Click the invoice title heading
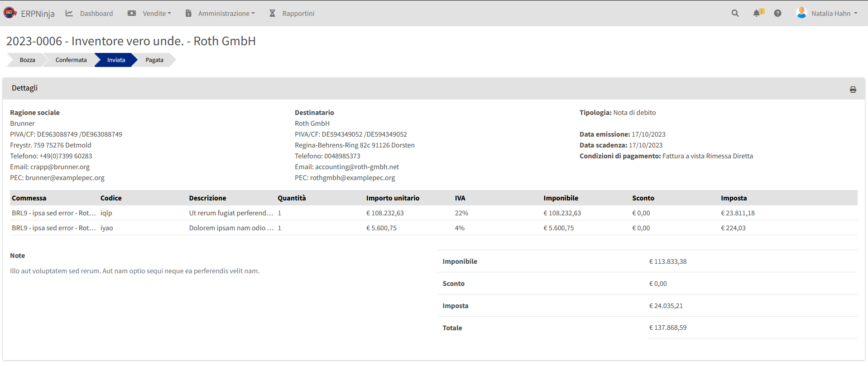The width and height of the screenshot is (868, 366). click(131, 41)
